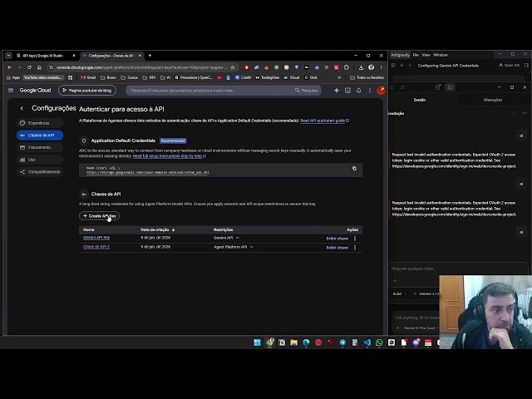Select Chaves de API in the sidebar
This screenshot has width=532, height=399.
point(40,135)
